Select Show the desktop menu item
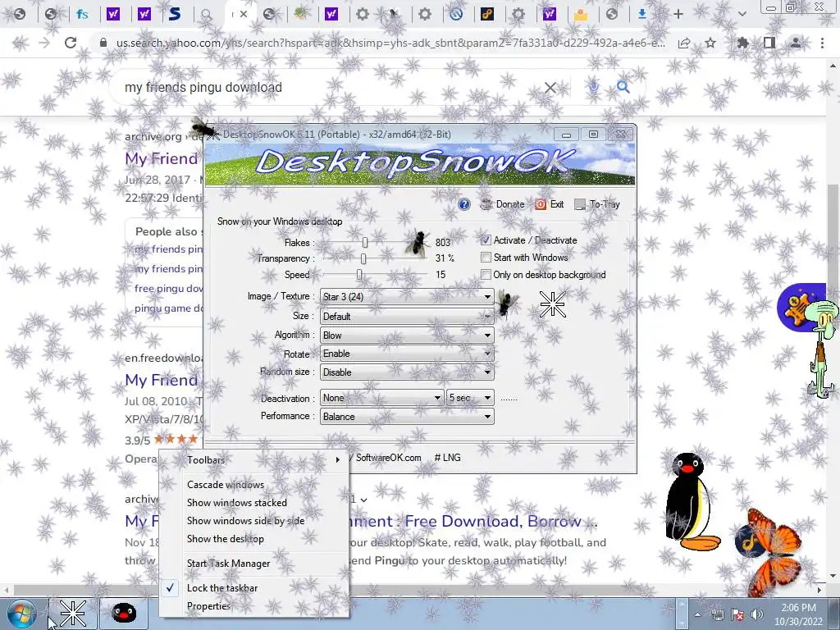 point(225,539)
